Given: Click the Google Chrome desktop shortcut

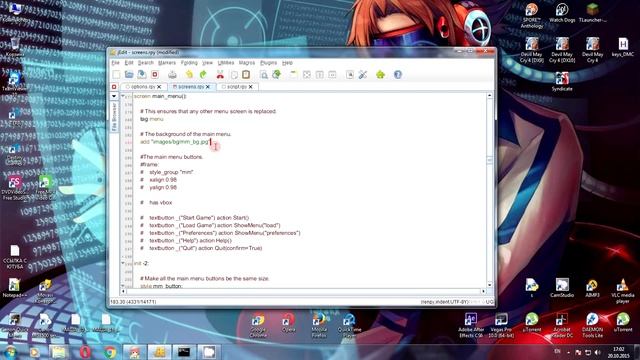Looking at the screenshot, I should pyautogui.click(x=258, y=326).
